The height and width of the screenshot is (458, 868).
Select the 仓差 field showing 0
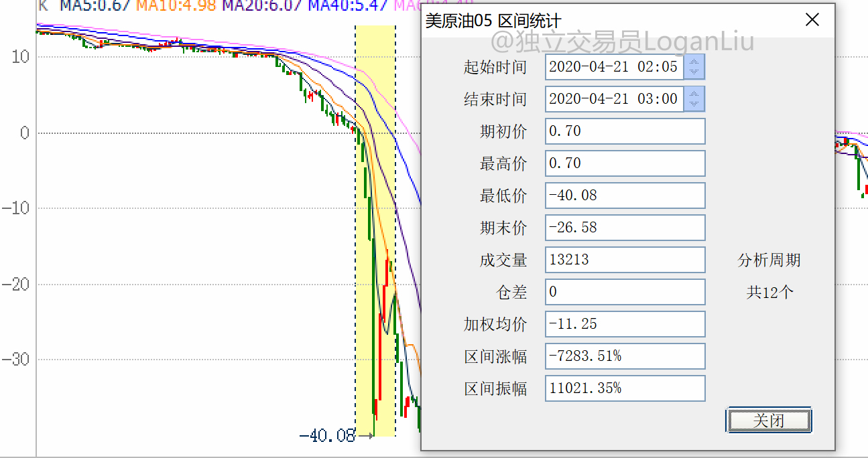point(625,292)
